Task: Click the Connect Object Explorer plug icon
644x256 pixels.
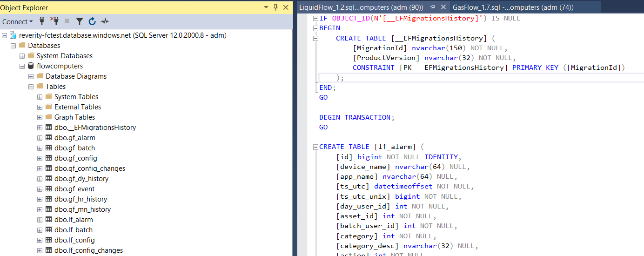Action: point(42,21)
